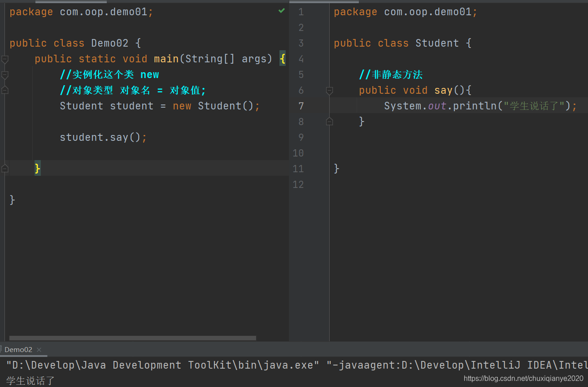Close the Demo02 run tab
The height and width of the screenshot is (387, 588).
(39, 350)
